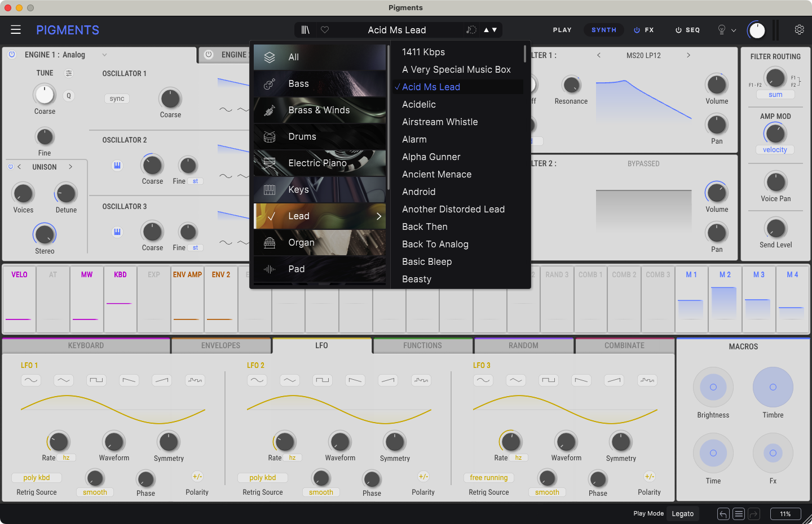Select Airstream Whistle preset from list
This screenshot has height=524, width=812.
click(440, 122)
